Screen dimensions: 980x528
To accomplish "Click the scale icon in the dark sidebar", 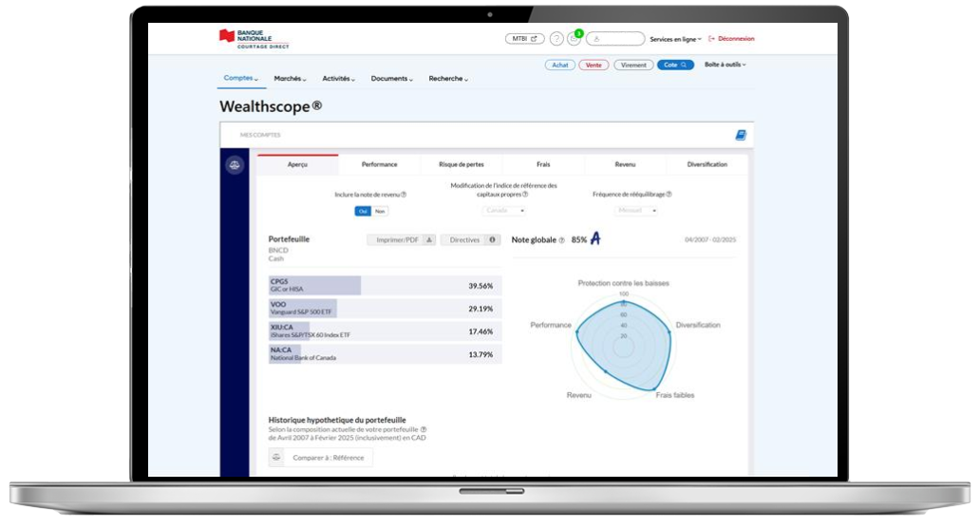I will point(235,165).
